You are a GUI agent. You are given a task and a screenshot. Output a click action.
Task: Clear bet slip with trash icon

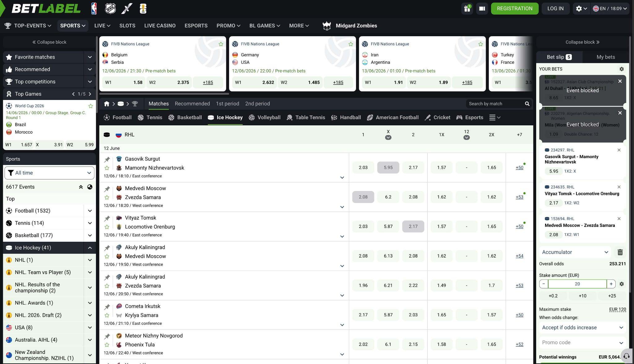pos(620,252)
